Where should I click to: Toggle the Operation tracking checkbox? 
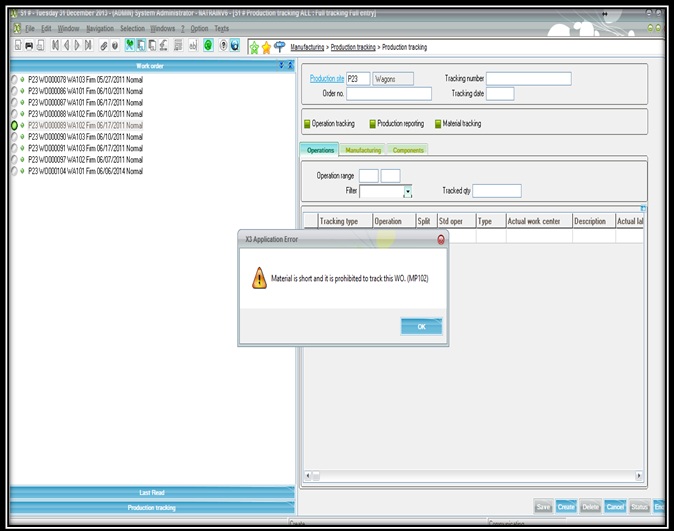[x=307, y=124]
